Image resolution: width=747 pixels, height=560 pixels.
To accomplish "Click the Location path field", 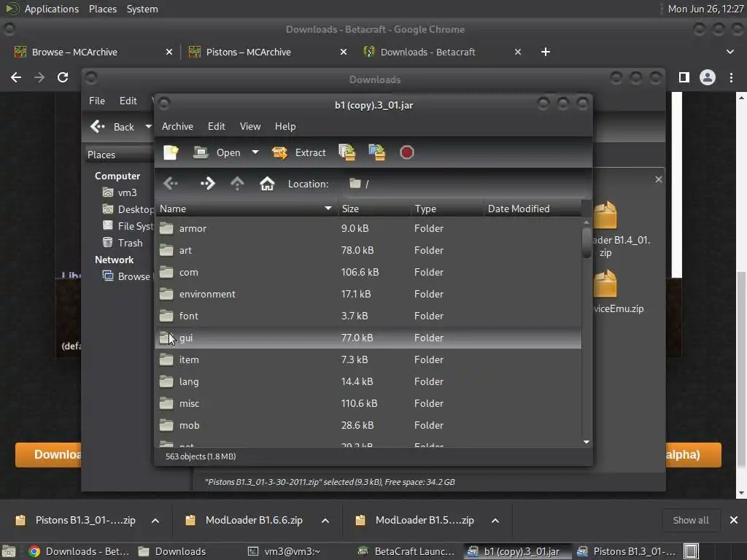I will (x=465, y=184).
